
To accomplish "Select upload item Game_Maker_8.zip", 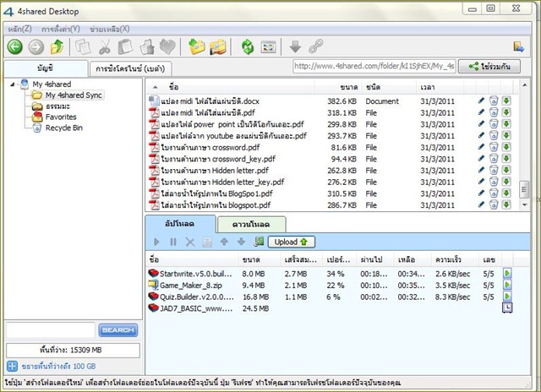I will coord(191,285).
